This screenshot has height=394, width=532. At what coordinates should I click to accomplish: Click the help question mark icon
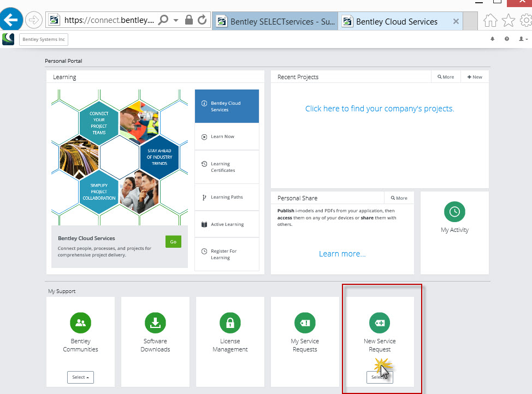507,39
